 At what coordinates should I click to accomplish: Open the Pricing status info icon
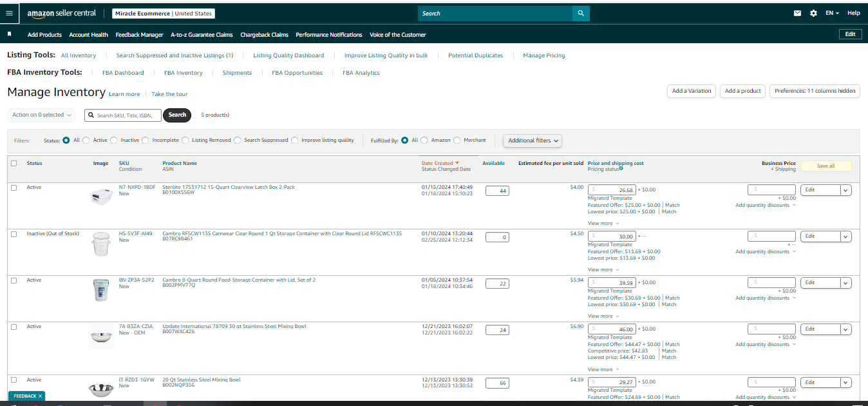pyautogui.click(x=621, y=169)
